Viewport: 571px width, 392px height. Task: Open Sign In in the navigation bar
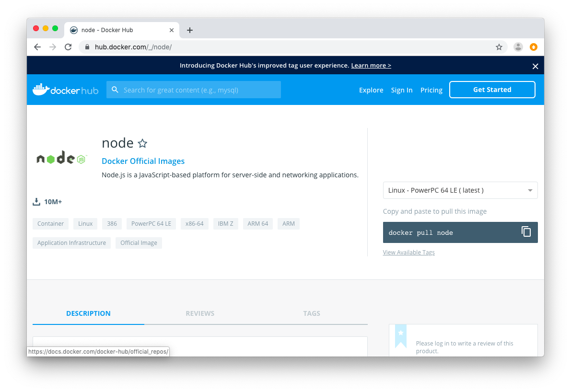click(x=402, y=90)
